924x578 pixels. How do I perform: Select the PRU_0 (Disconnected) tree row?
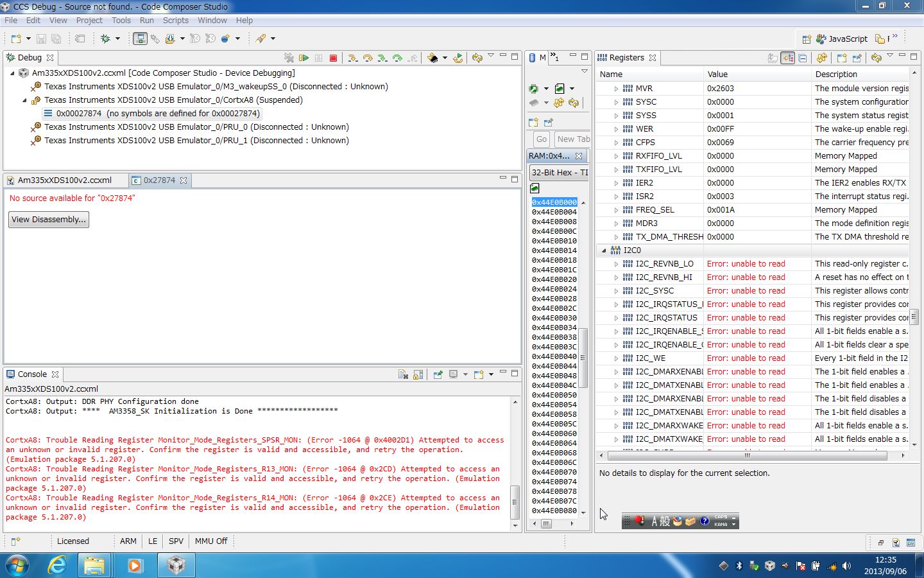[196, 127]
